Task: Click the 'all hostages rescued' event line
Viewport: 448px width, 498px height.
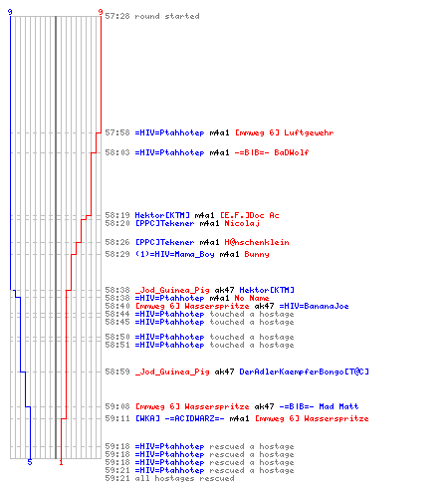Action: click(169, 478)
